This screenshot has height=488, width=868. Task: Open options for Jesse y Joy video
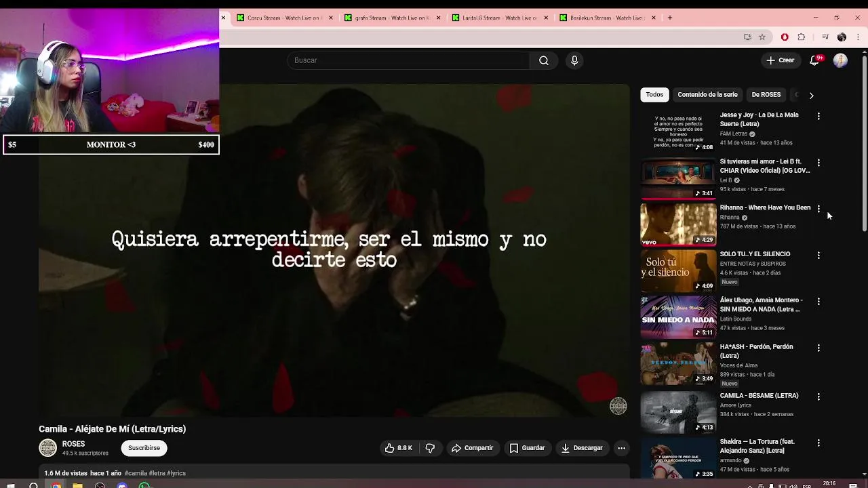[x=818, y=117]
